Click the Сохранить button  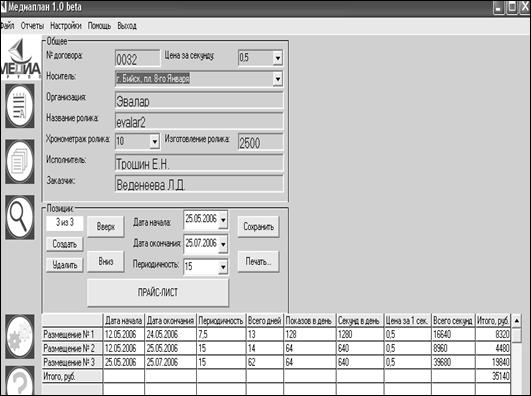click(x=258, y=227)
